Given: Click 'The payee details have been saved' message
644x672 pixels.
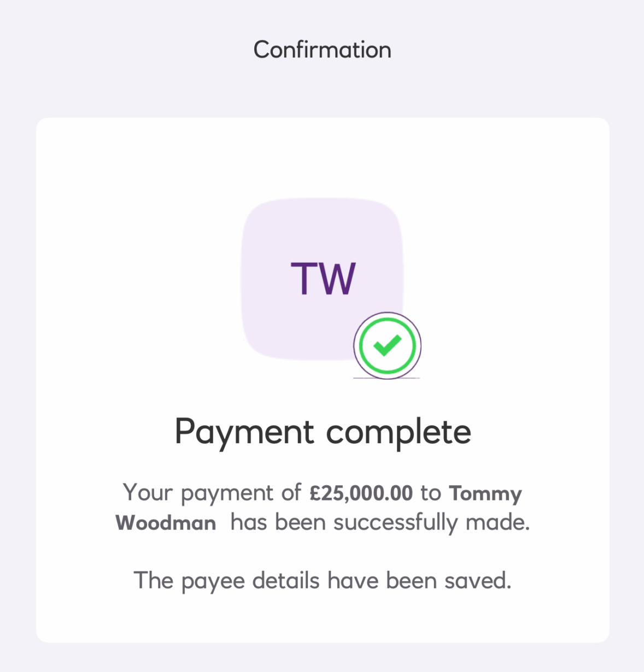Looking at the screenshot, I should pyautogui.click(x=322, y=580).
